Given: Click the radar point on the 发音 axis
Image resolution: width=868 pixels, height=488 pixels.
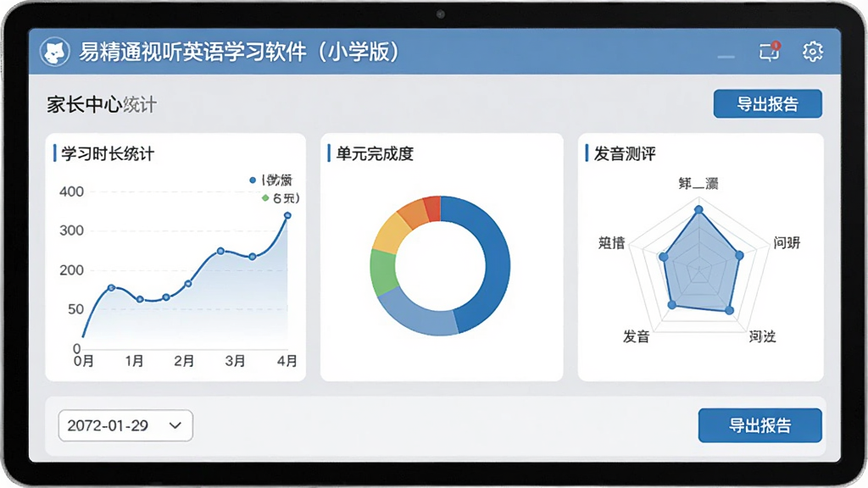Looking at the screenshot, I should 672,305.
